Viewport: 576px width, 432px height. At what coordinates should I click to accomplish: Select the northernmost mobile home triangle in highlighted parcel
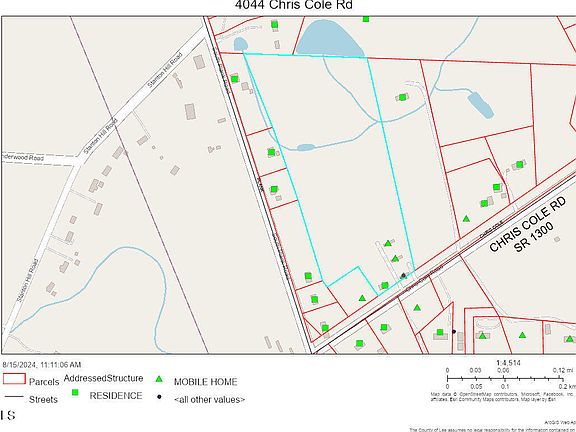pyautogui.click(x=388, y=243)
